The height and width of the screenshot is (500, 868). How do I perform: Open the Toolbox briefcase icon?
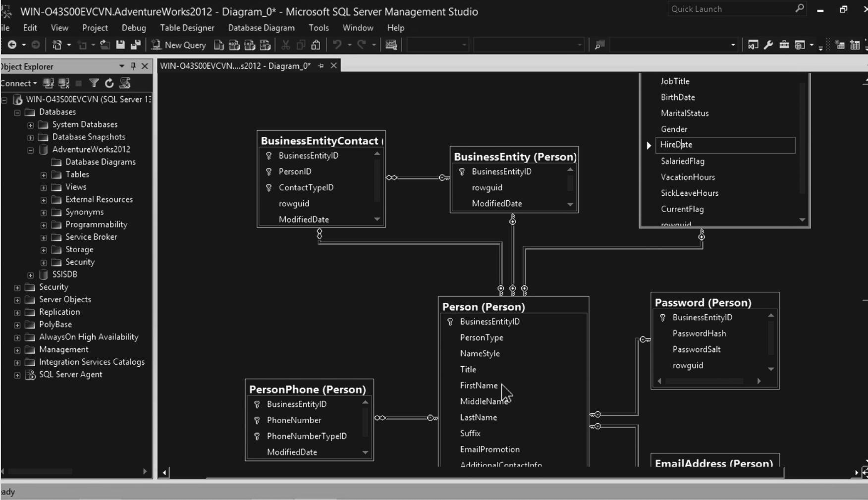pos(784,45)
